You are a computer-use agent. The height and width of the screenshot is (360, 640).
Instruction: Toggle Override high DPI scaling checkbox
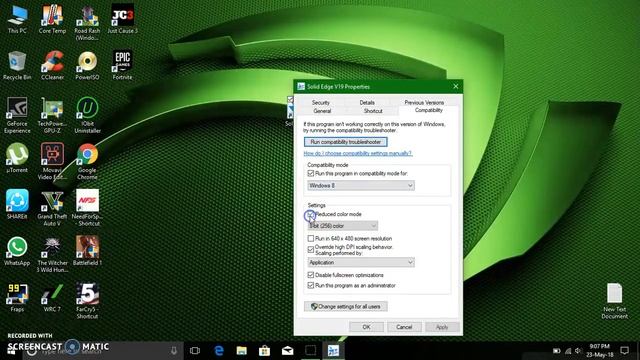pyautogui.click(x=311, y=249)
